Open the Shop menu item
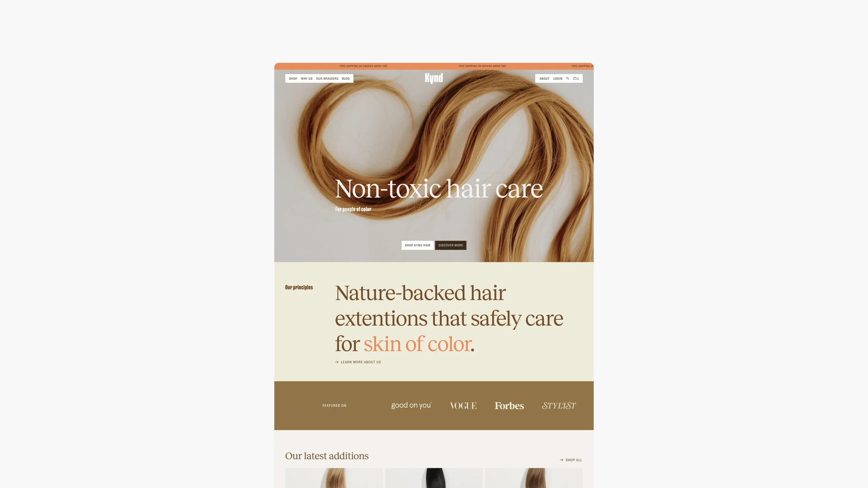This screenshot has height=488, width=868. pos(293,79)
